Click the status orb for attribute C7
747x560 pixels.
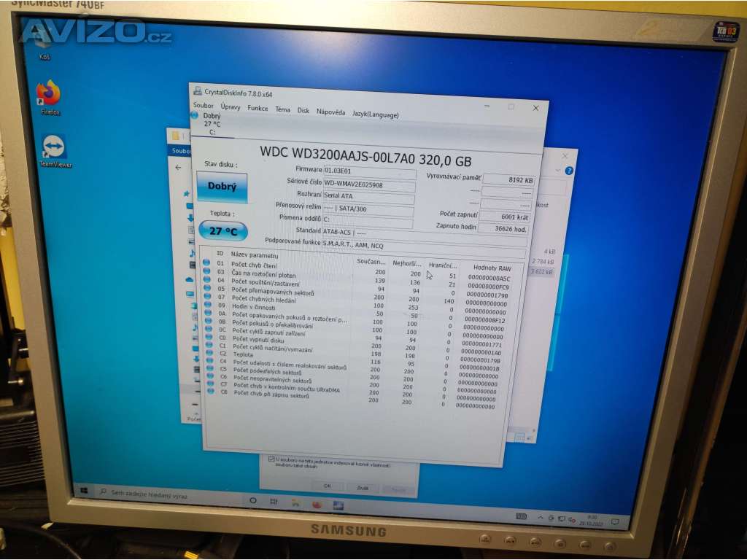pos(211,384)
